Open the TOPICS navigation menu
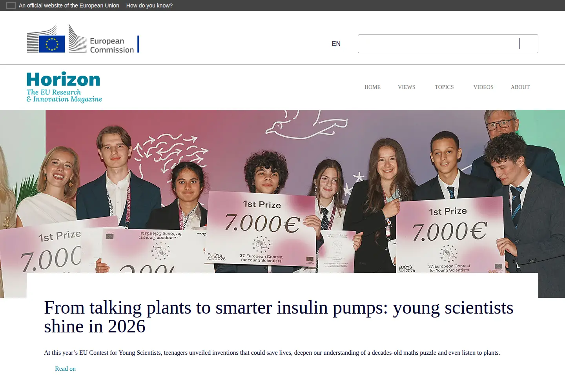The width and height of the screenshot is (565, 392). 444,87
